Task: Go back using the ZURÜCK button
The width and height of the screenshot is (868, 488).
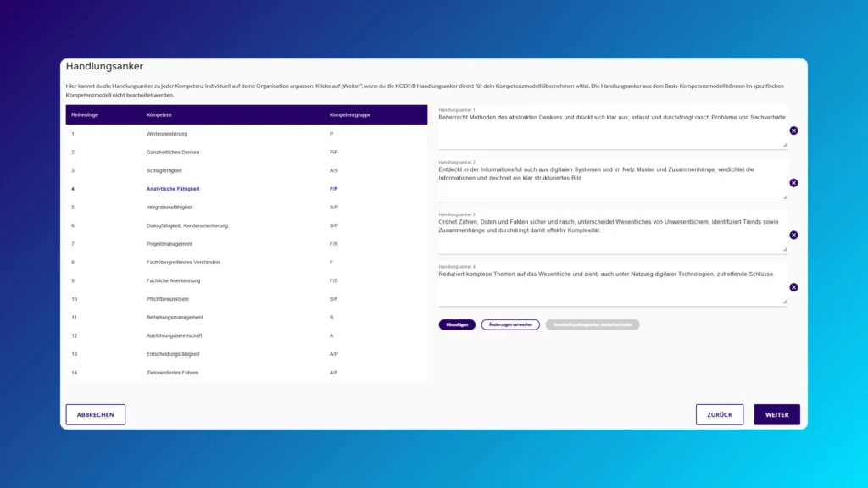Action: pyautogui.click(x=720, y=414)
